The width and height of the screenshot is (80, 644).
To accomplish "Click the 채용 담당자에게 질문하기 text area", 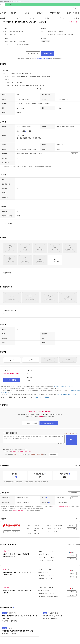I will click(x=34, y=439).
